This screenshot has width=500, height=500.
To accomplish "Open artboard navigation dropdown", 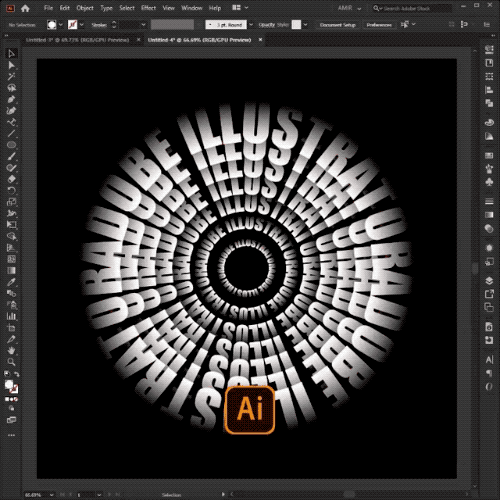I will coord(99,495).
